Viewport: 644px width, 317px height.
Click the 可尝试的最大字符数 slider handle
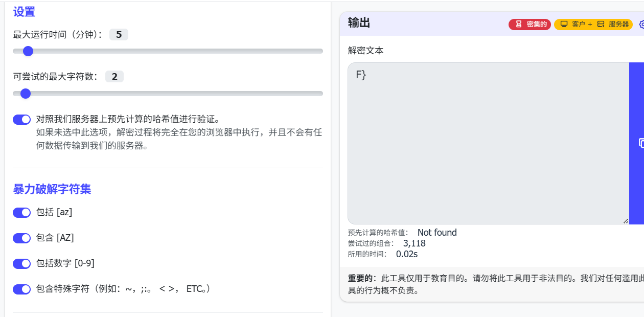coord(26,94)
